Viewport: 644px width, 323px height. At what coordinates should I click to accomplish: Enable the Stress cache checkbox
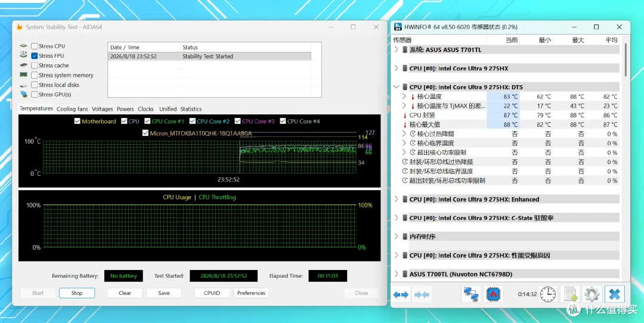35,66
